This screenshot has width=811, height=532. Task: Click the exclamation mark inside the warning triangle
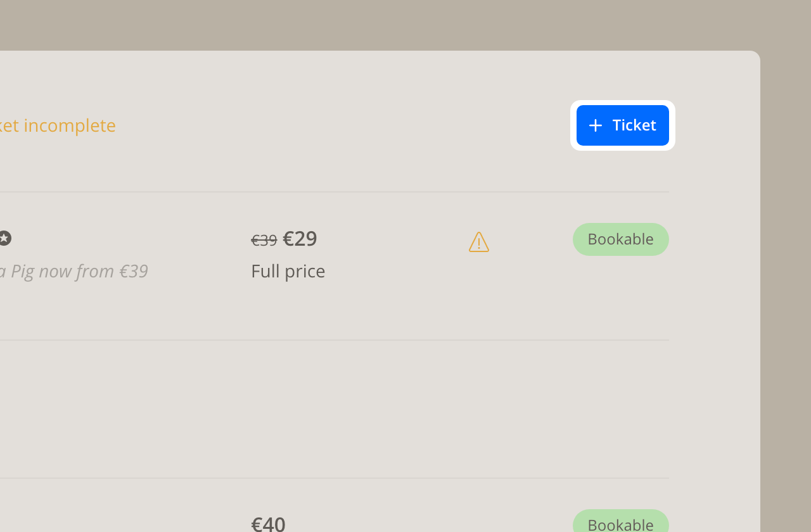click(479, 244)
